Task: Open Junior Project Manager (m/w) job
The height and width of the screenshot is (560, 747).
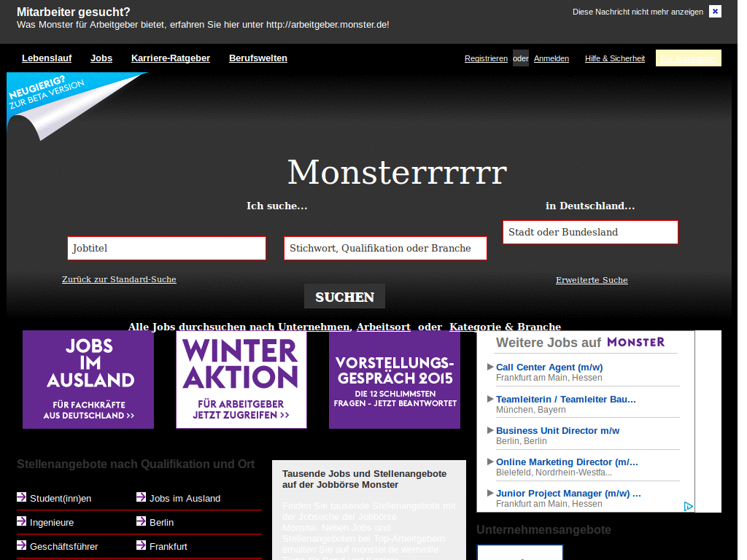Action: pyautogui.click(x=568, y=494)
